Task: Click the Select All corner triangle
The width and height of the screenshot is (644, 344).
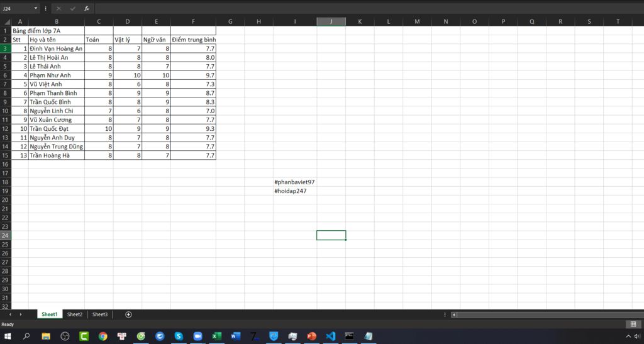Action: 6,22
